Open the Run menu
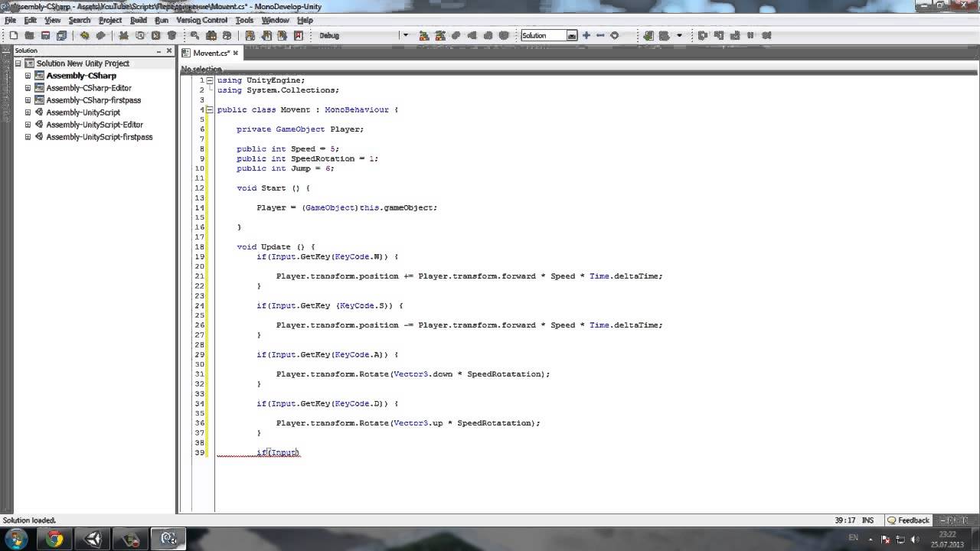This screenshot has width=980, height=551. pyautogui.click(x=162, y=21)
